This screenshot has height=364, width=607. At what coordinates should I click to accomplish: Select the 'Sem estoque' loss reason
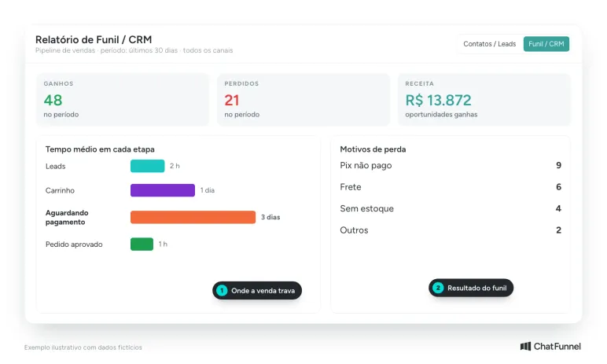(451, 208)
